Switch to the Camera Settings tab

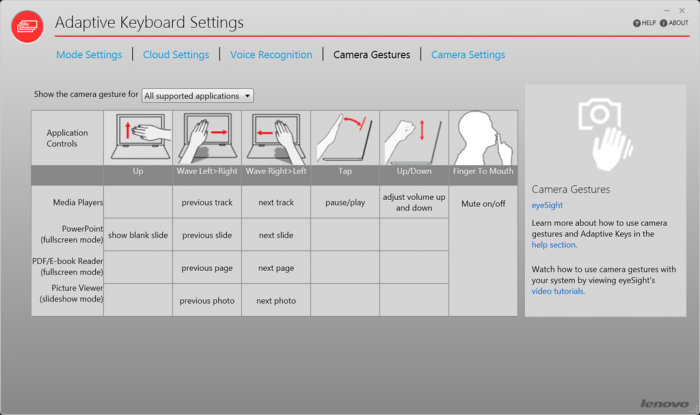click(468, 55)
